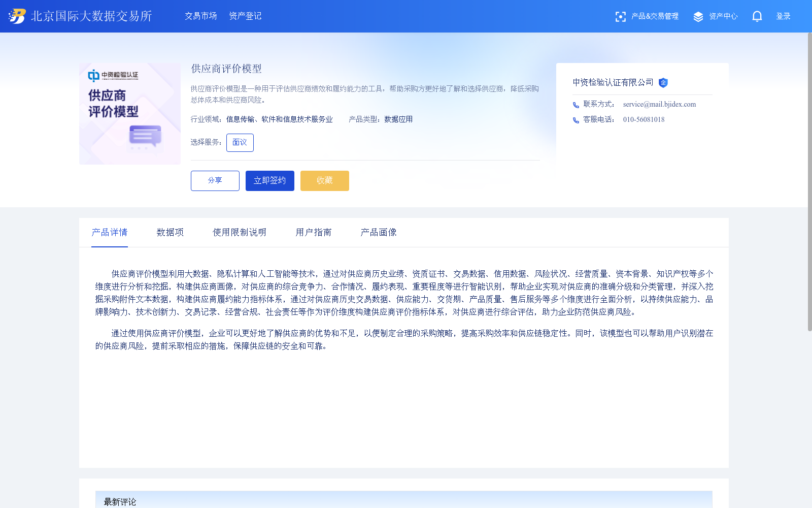Click the 产品&交易管理 label

[x=655, y=16]
